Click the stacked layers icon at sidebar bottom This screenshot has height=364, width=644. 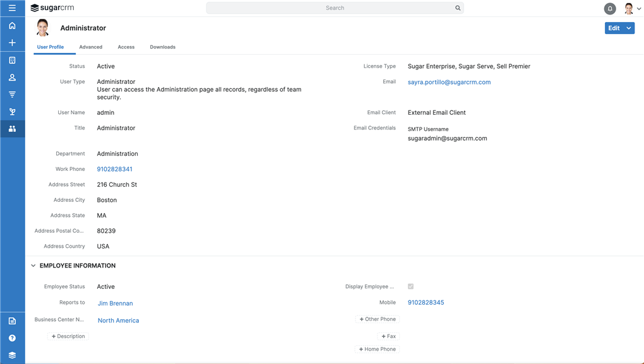pos(12,355)
